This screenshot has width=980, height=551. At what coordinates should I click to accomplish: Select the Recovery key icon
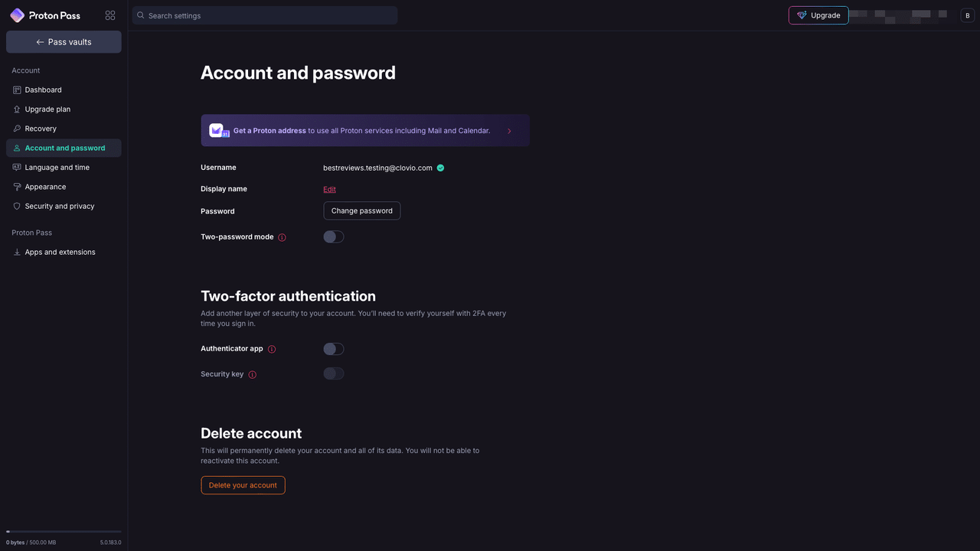(16, 128)
